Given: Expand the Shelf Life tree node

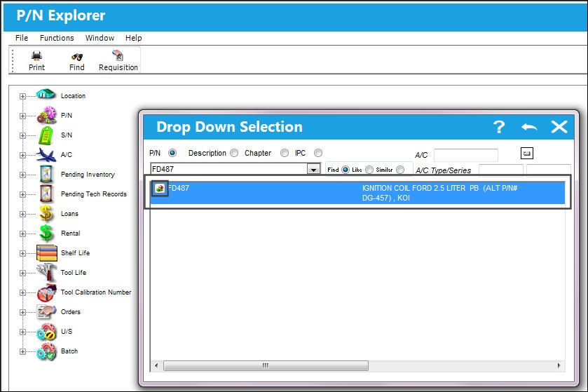Looking at the screenshot, I should 22,253.
